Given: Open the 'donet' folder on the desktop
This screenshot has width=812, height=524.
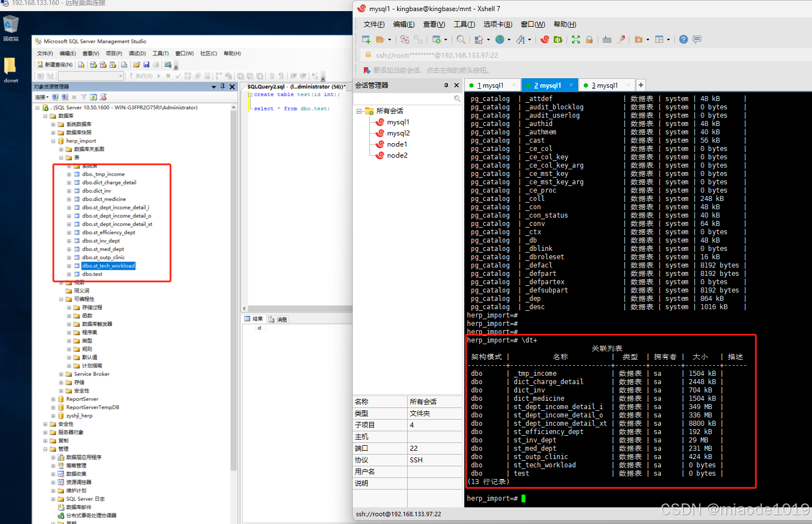Looking at the screenshot, I should pyautogui.click(x=11, y=70).
